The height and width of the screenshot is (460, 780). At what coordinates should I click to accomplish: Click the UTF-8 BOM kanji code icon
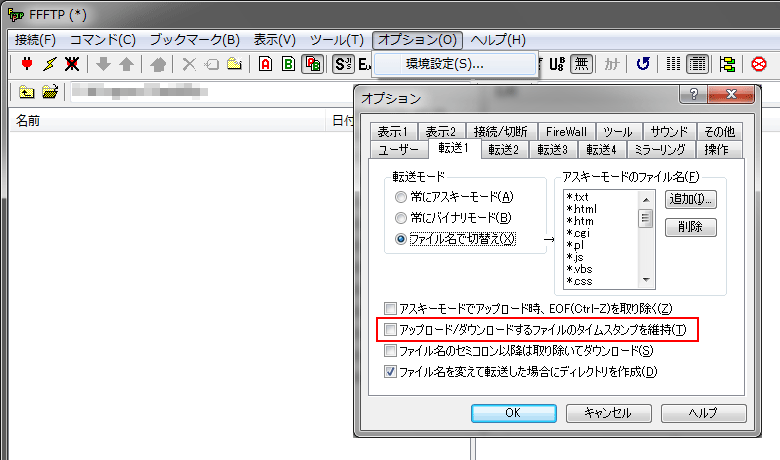pos(557,64)
